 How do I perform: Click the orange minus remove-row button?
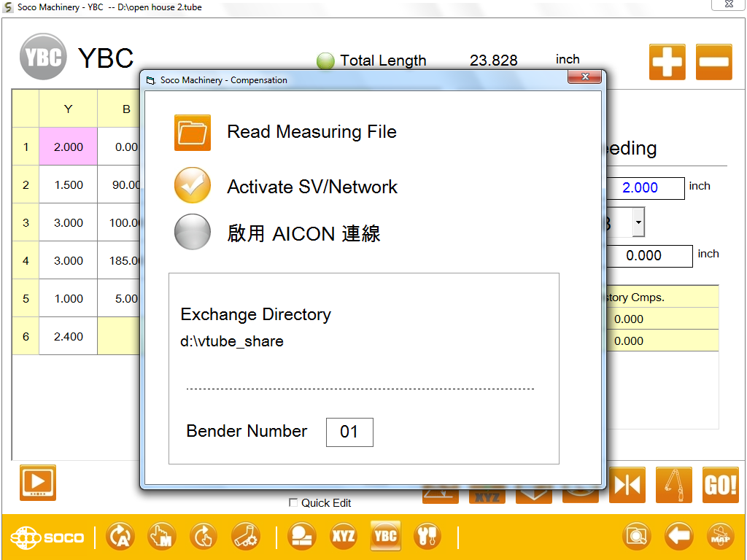click(713, 62)
